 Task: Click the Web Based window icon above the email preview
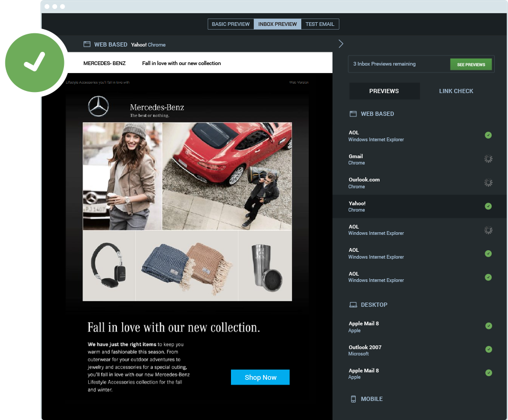tap(87, 44)
